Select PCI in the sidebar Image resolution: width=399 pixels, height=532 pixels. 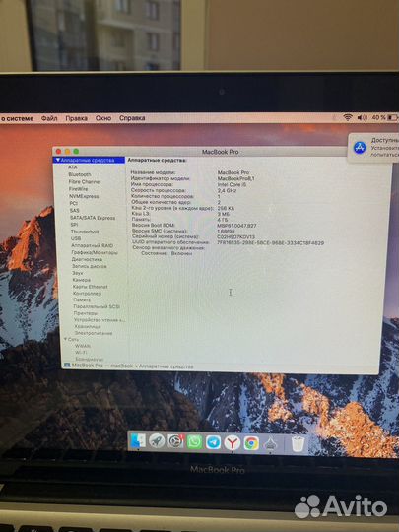73,203
